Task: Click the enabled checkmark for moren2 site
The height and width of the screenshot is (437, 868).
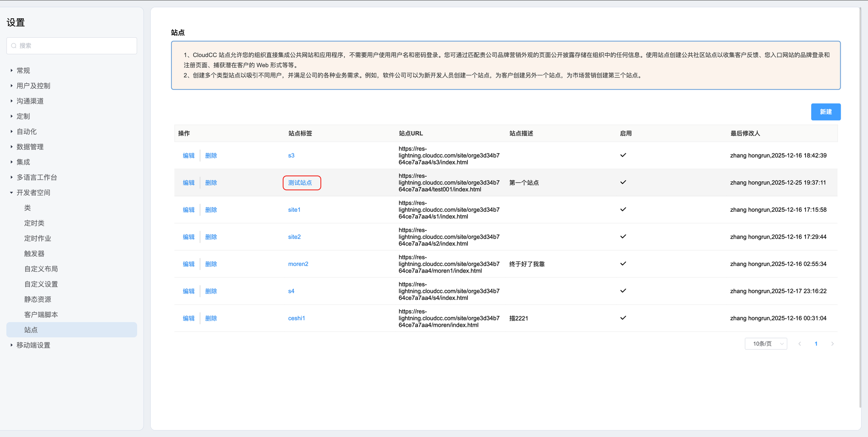Action: 623,264
